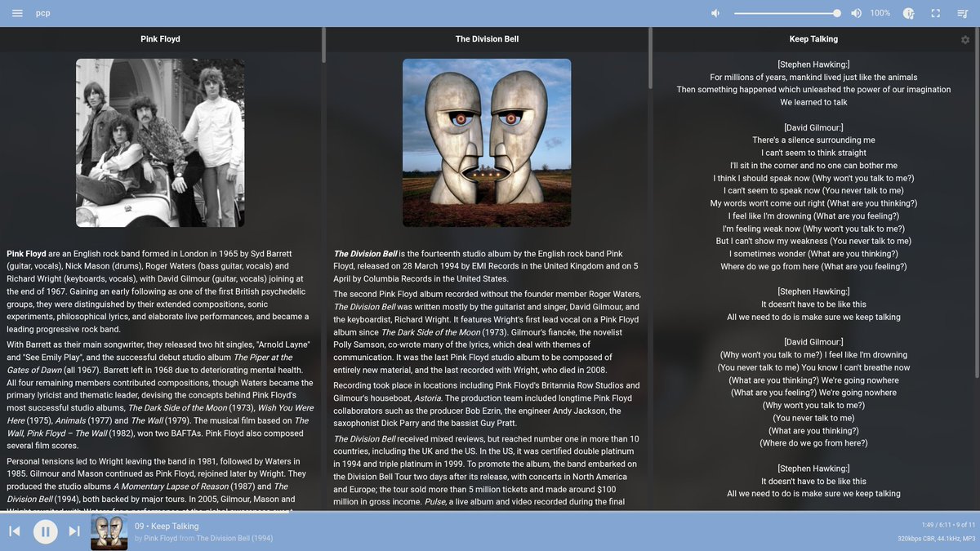Click lyric '(Where do we go from here?)'
This screenshot has height=551, width=980.
point(813,443)
